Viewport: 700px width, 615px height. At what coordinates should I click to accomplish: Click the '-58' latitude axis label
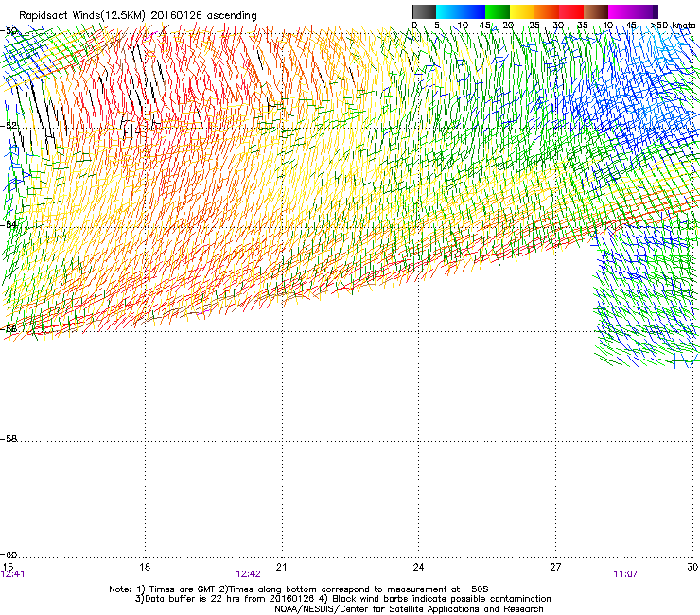point(9,439)
